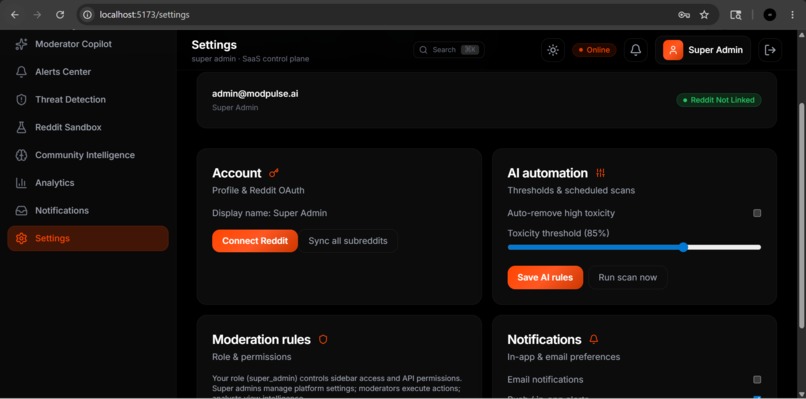
Task: Navigate to Threat Detection
Action: (88, 100)
